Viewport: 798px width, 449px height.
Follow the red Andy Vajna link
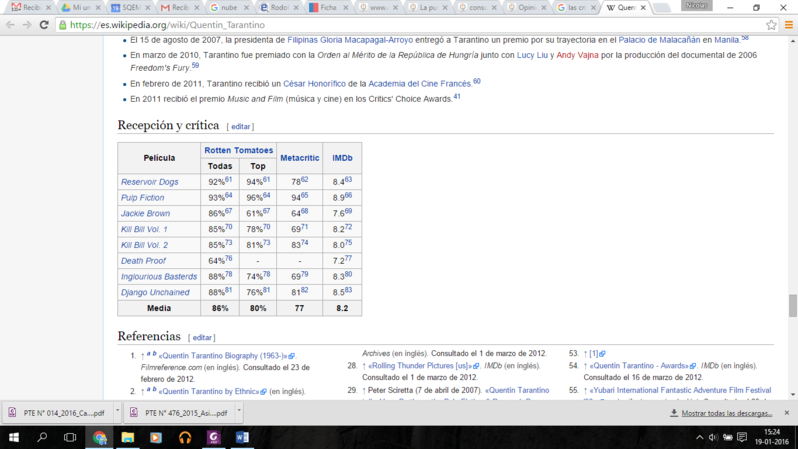point(577,55)
